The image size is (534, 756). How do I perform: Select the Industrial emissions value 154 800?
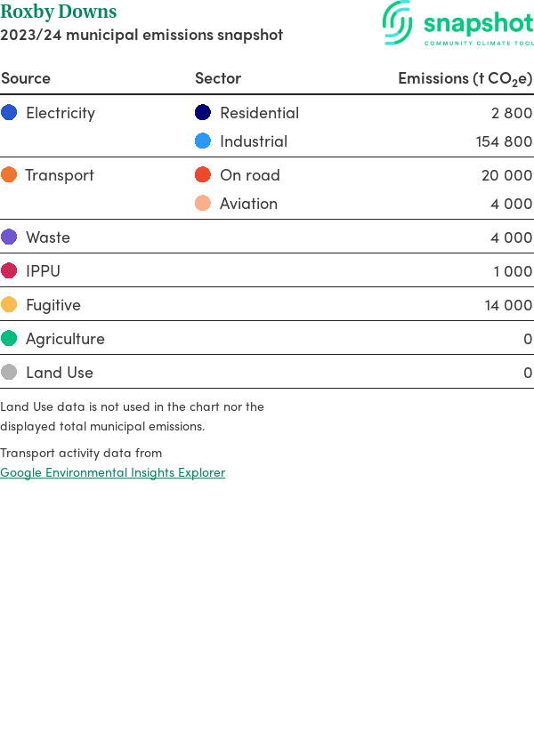pyautogui.click(x=504, y=141)
